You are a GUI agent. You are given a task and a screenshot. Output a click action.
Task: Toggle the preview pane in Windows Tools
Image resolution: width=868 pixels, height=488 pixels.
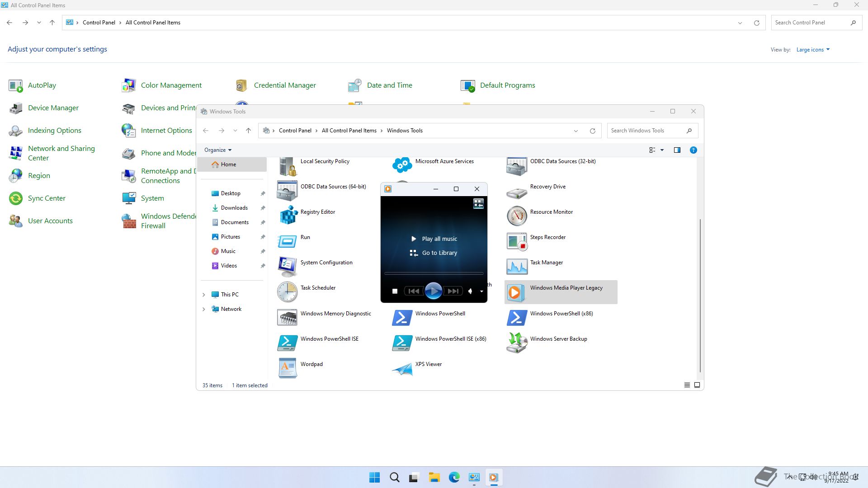coord(677,150)
